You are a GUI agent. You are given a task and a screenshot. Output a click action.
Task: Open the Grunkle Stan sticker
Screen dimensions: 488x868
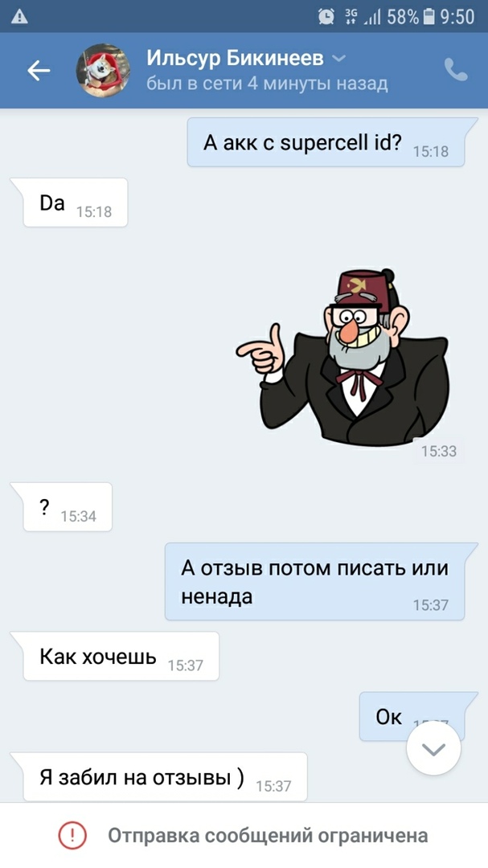click(x=342, y=356)
